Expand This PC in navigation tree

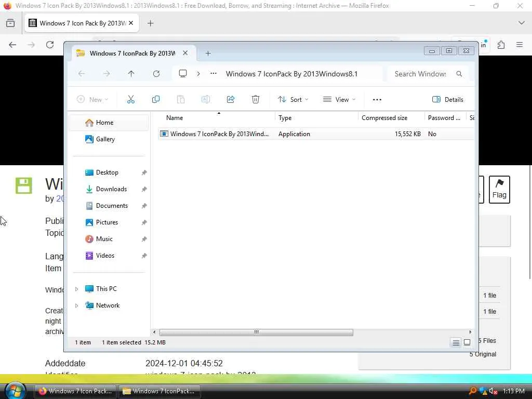pyautogui.click(x=77, y=289)
